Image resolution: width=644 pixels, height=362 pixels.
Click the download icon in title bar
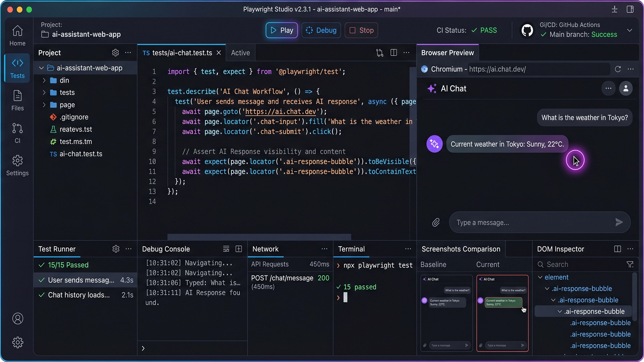click(614, 9)
